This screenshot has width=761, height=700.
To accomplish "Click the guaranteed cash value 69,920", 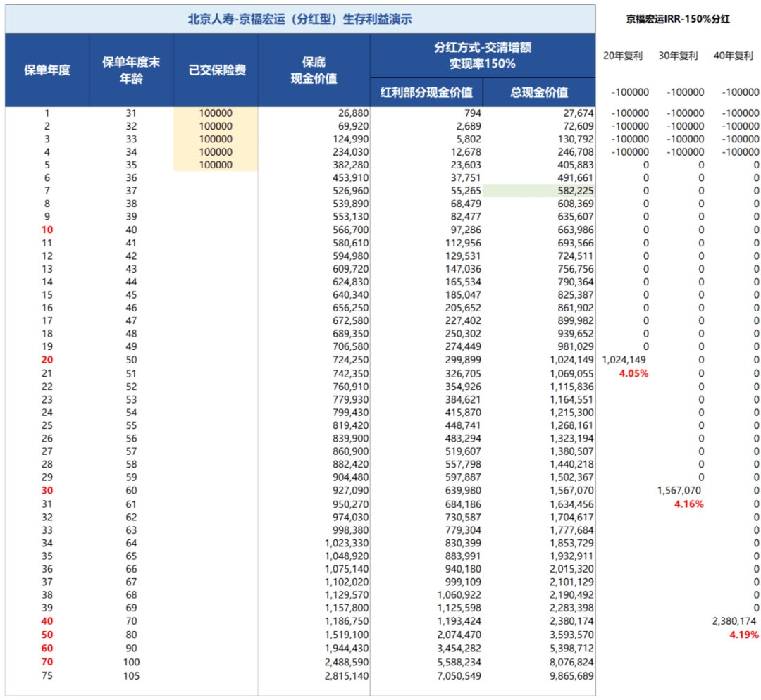I will point(353,126).
